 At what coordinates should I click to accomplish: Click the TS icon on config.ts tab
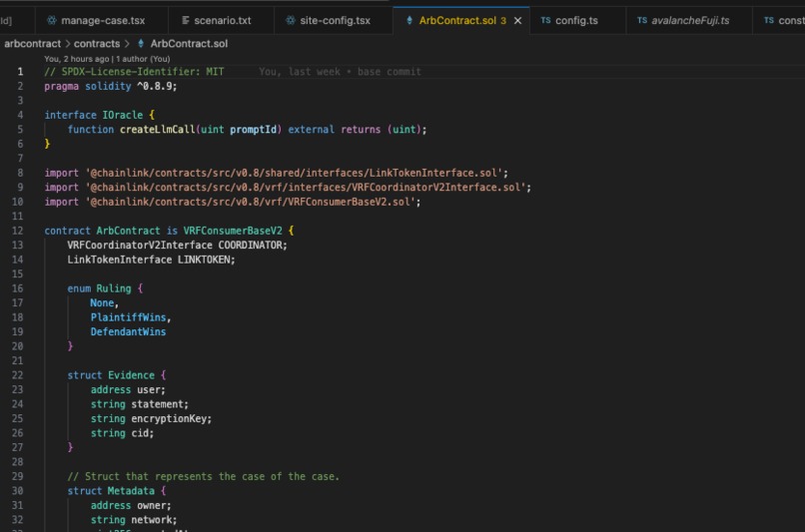pyautogui.click(x=545, y=21)
